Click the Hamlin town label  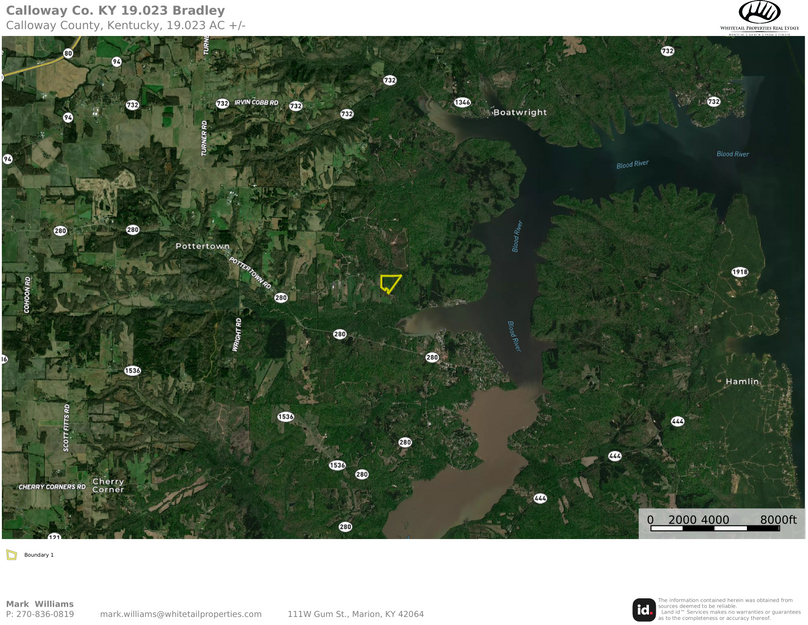(x=742, y=381)
